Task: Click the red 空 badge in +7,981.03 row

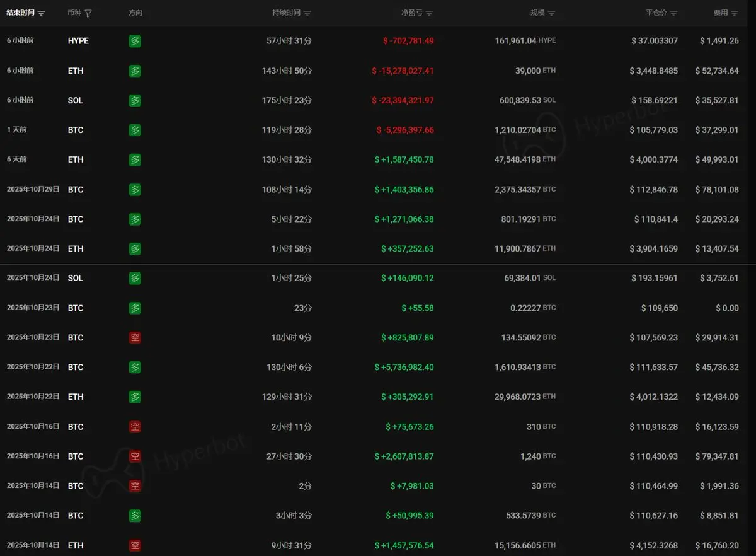Action: point(135,486)
